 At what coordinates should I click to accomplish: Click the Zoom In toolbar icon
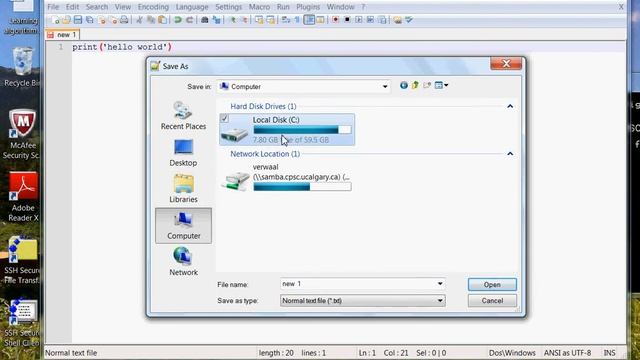click(x=233, y=20)
